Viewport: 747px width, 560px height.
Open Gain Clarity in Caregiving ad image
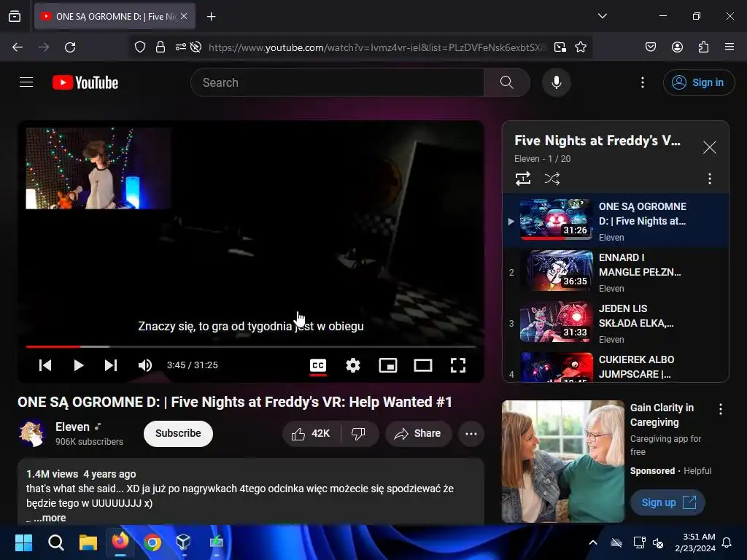pyautogui.click(x=563, y=461)
